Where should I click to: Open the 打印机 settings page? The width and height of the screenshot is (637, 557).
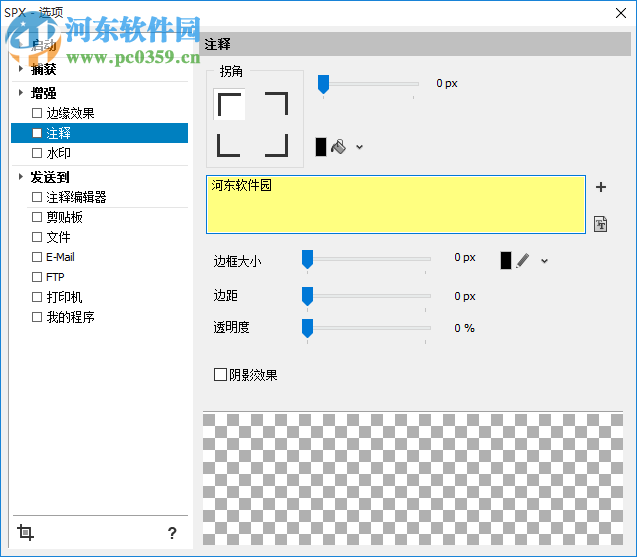click(x=65, y=297)
